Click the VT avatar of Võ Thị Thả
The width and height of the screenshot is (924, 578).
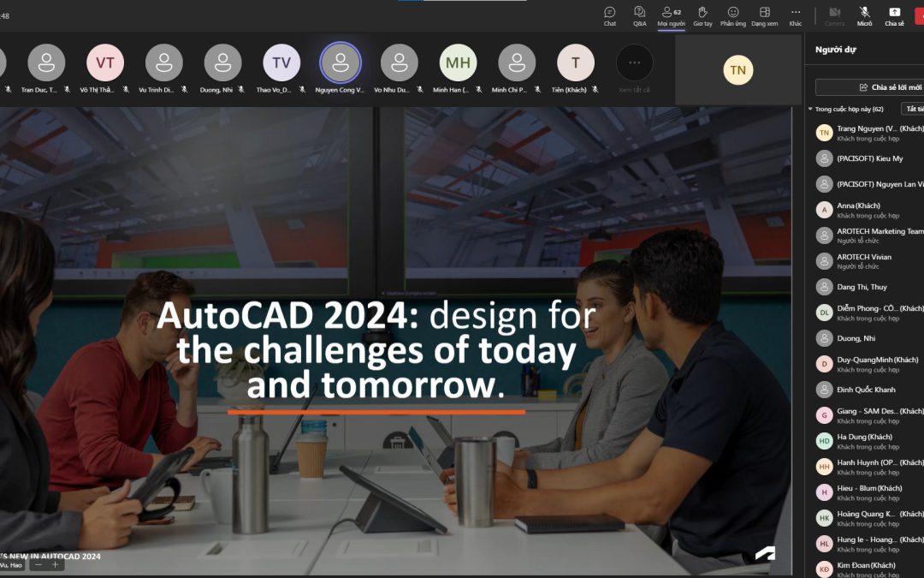click(105, 63)
